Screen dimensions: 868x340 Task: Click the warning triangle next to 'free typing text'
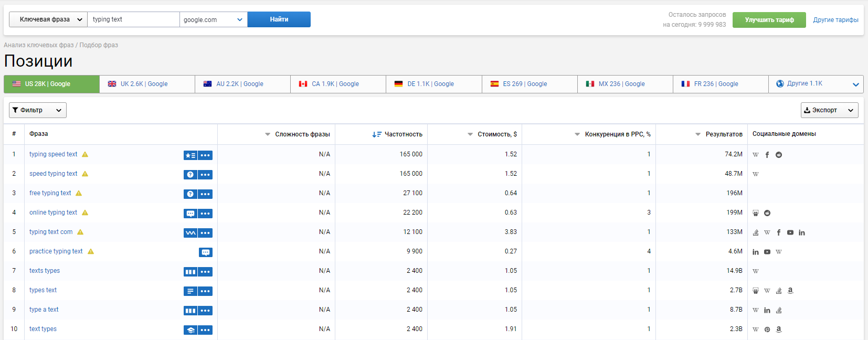(x=79, y=194)
